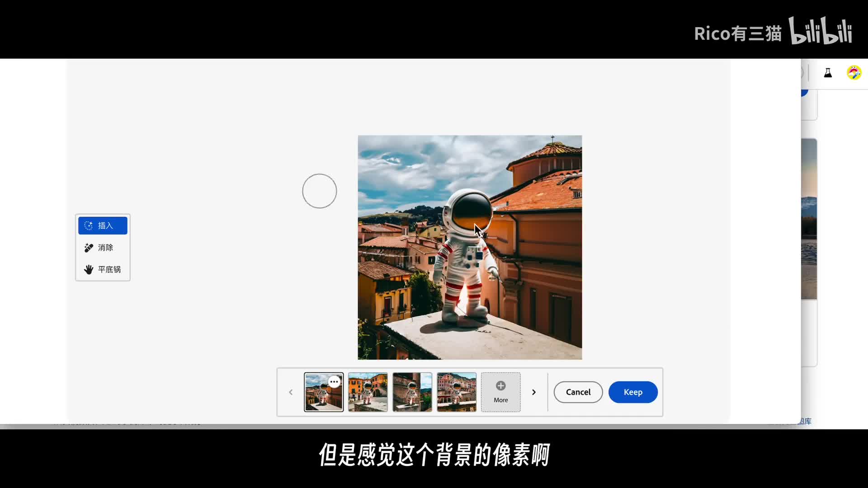
Task: Select the 插入 insert tool
Action: pos(103,225)
